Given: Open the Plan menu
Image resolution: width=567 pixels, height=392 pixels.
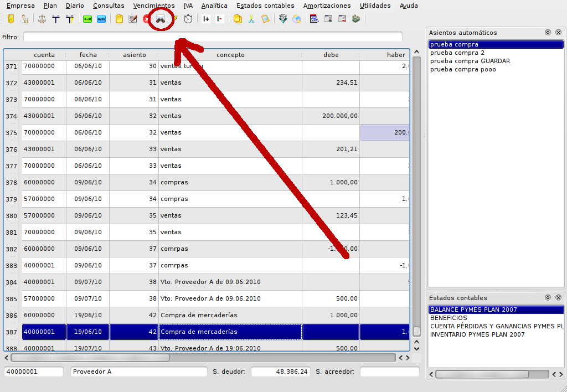Looking at the screenshot, I should click(50, 6).
